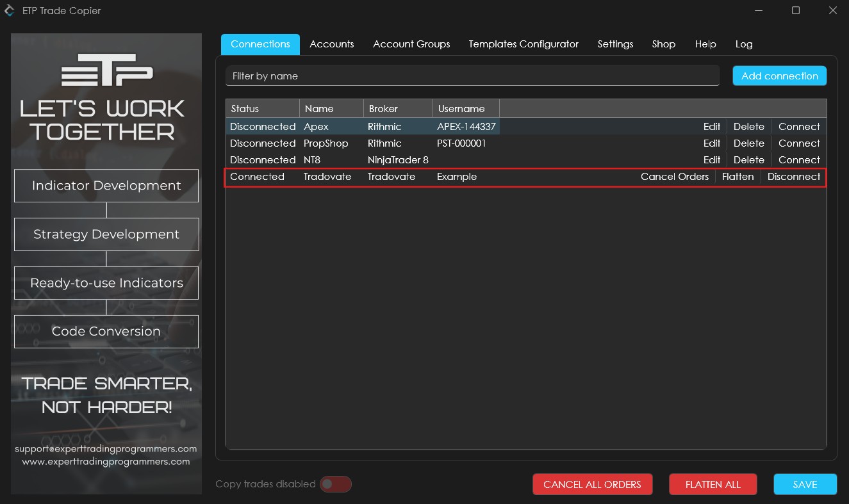Delete the NT8 connection
This screenshot has height=504, width=849.
click(x=748, y=160)
